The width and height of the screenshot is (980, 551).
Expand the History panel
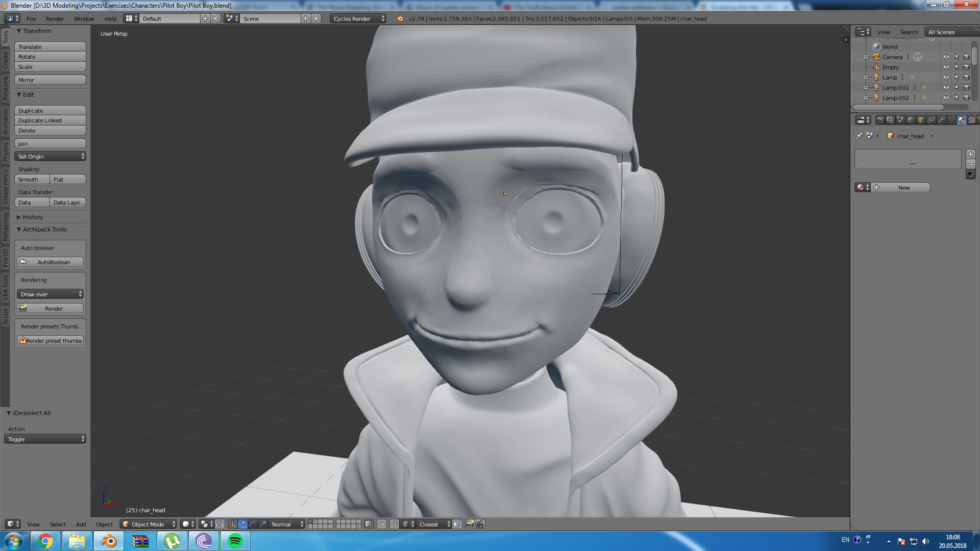[x=33, y=217]
